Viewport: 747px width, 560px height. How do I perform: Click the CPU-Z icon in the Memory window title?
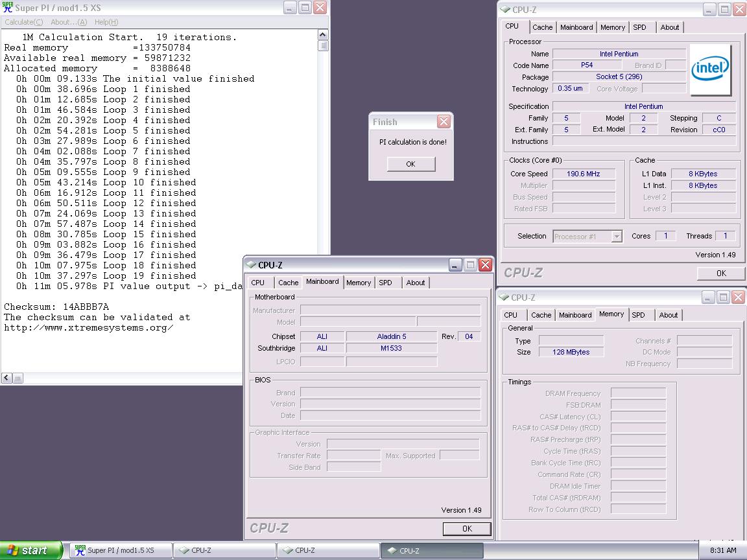pyautogui.click(x=503, y=297)
